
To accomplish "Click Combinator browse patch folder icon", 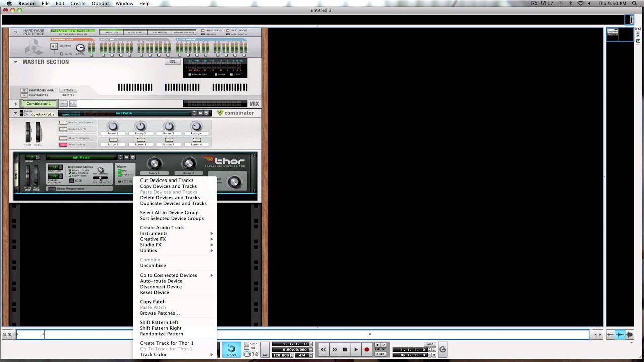I will (x=200, y=113).
